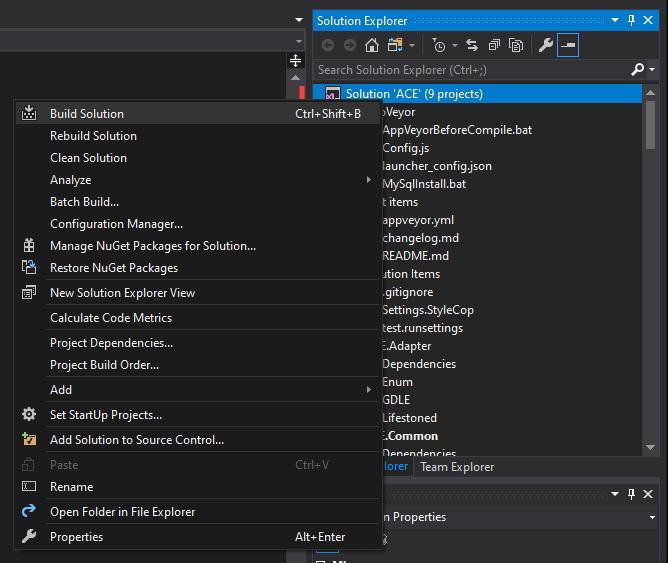
Task: Open the search options dropdown arrow
Action: tap(652, 69)
